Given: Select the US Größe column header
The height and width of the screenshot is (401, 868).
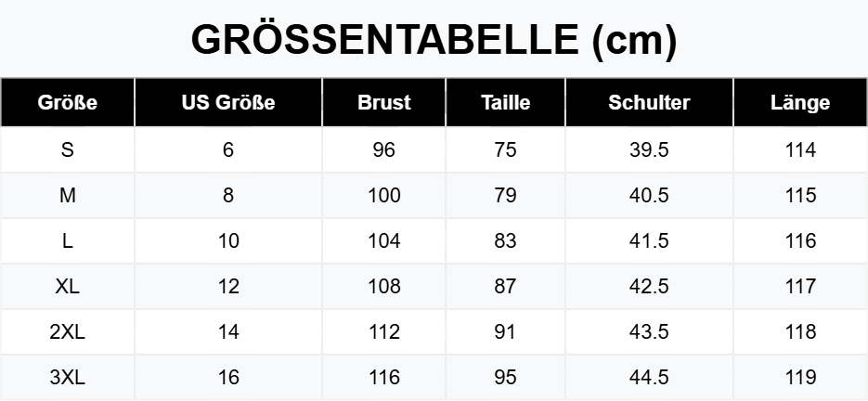Looking at the screenshot, I should 228,102.
